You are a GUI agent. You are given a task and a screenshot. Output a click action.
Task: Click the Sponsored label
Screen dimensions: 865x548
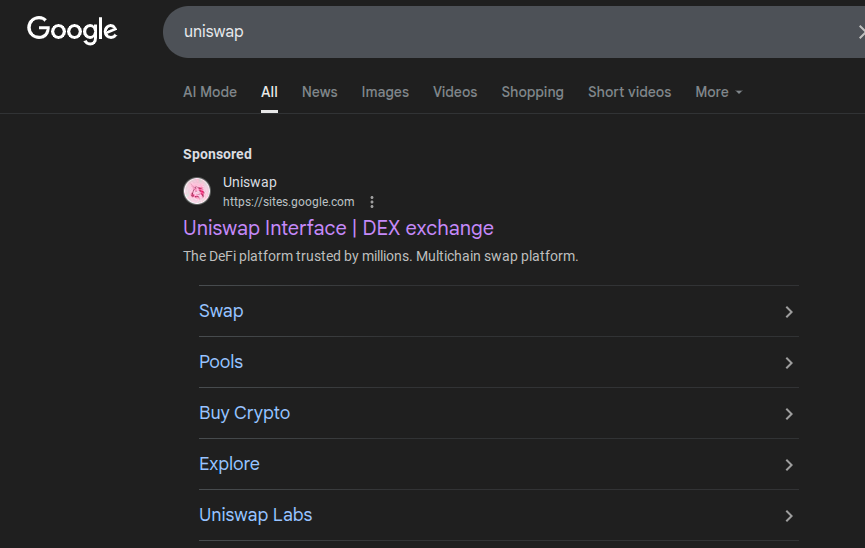[217, 154]
